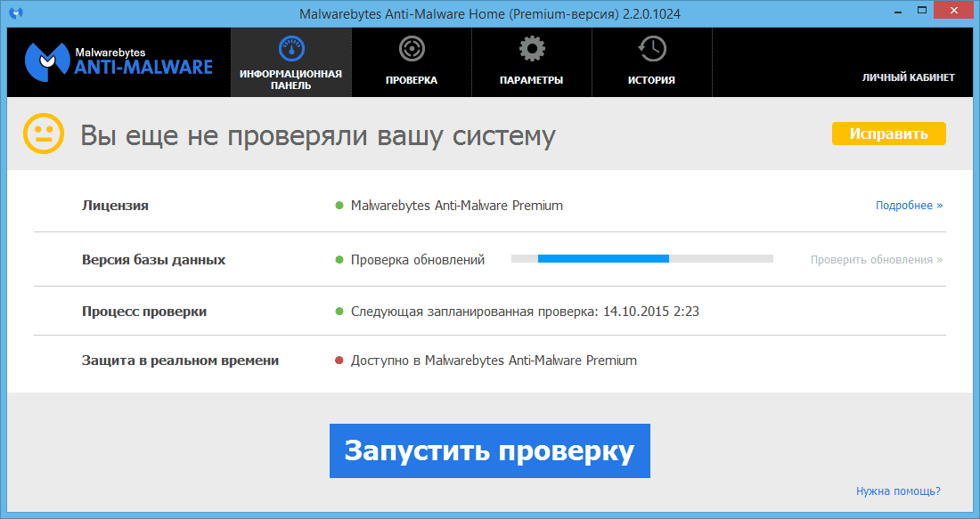Click Malwarebytes Anti-Malware Premium license text
This screenshot has width=980, height=519.
coord(457,206)
